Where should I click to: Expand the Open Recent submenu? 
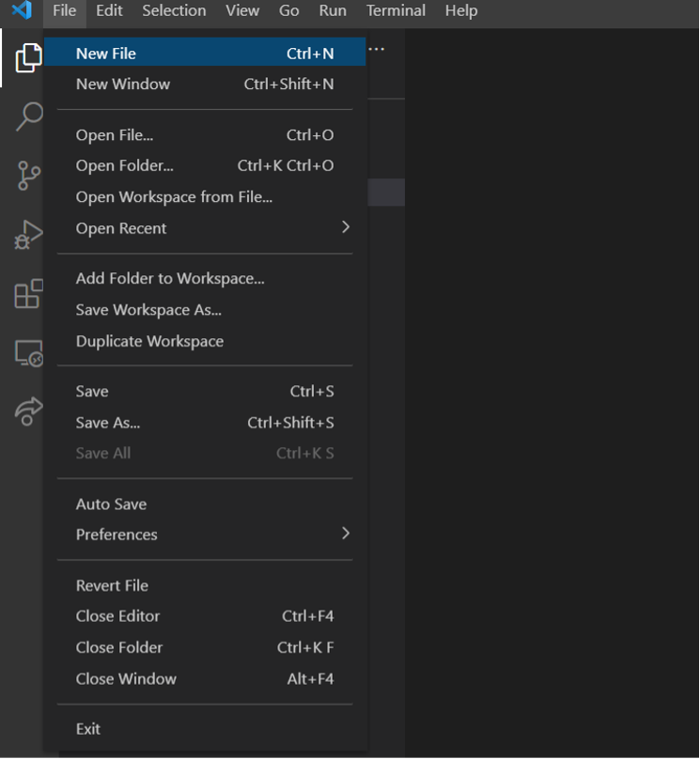click(205, 228)
